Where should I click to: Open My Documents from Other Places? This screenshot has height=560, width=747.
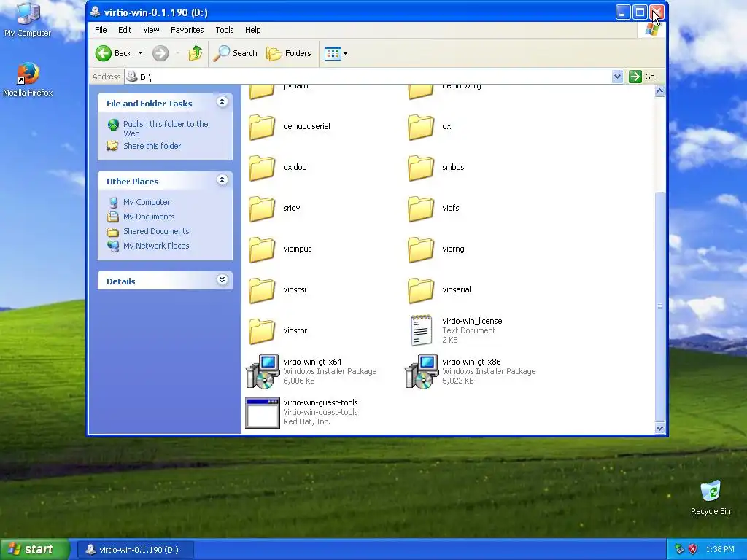[x=149, y=217]
